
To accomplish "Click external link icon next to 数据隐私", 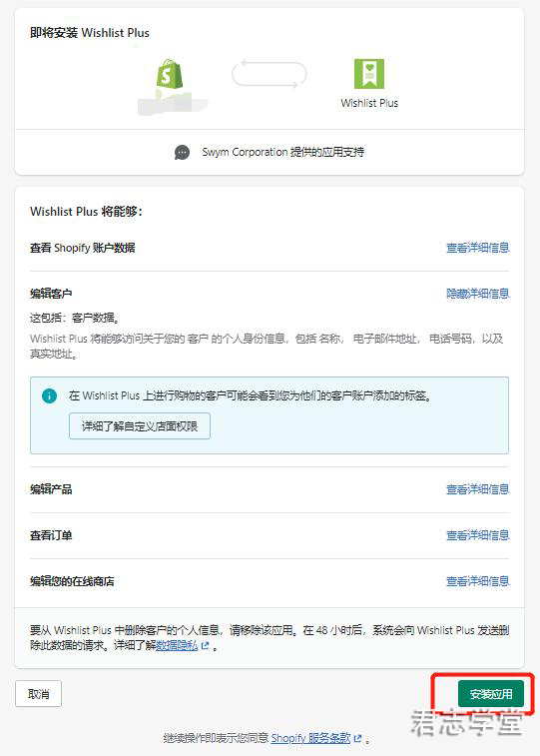I will tap(206, 645).
